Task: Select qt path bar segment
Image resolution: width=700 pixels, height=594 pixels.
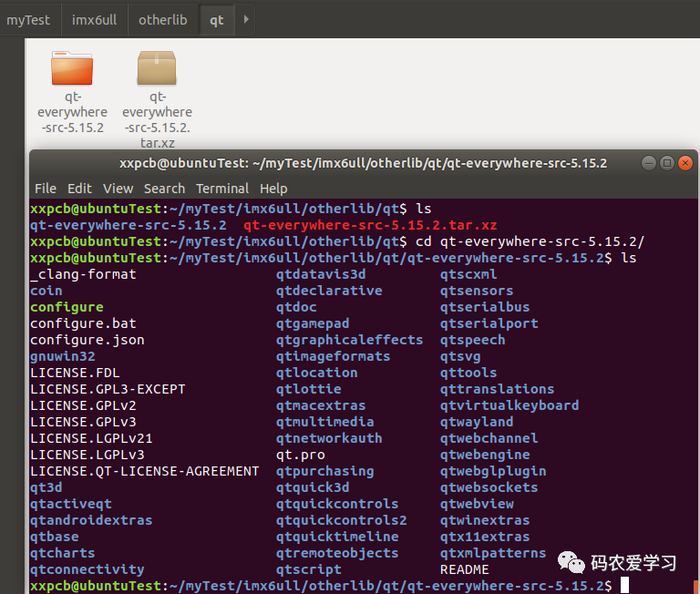Action: tap(217, 20)
